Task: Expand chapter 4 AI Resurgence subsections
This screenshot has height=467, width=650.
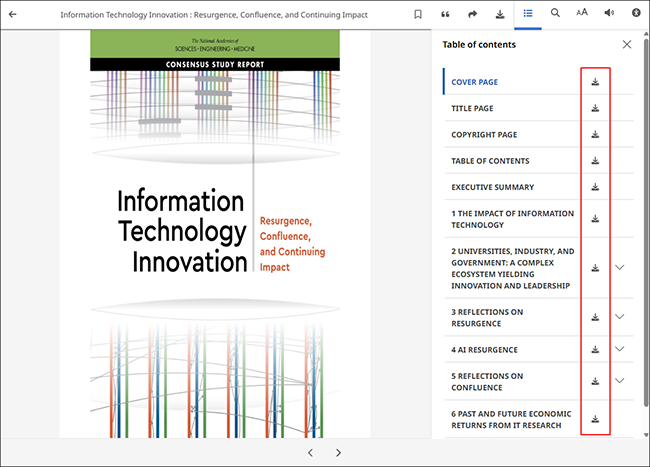Action: tap(619, 349)
